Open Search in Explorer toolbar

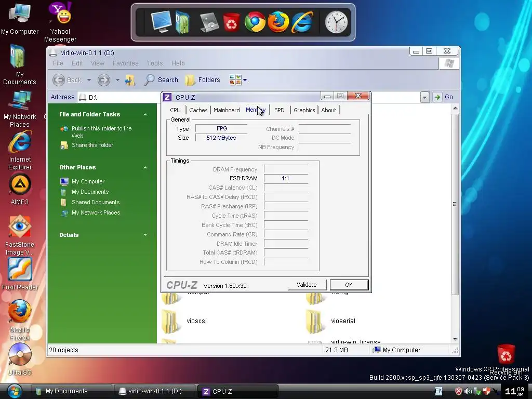pyautogui.click(x=161, y=80)
